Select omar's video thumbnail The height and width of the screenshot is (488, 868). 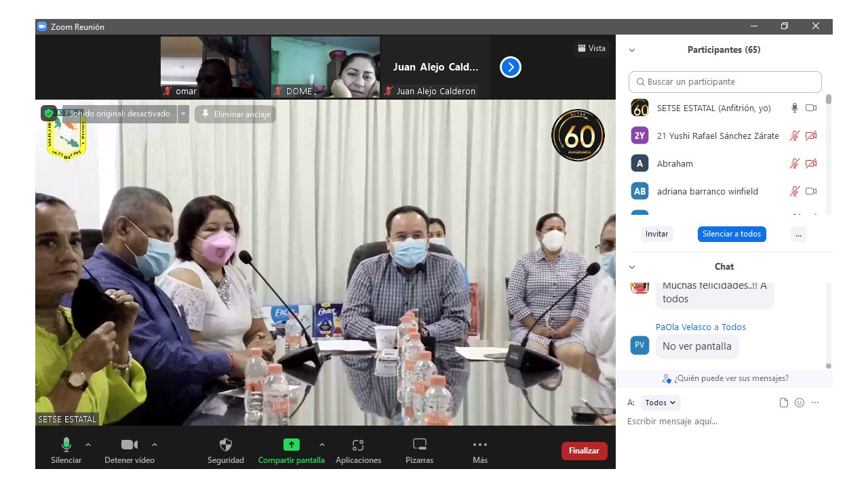(x=216, y=67)
